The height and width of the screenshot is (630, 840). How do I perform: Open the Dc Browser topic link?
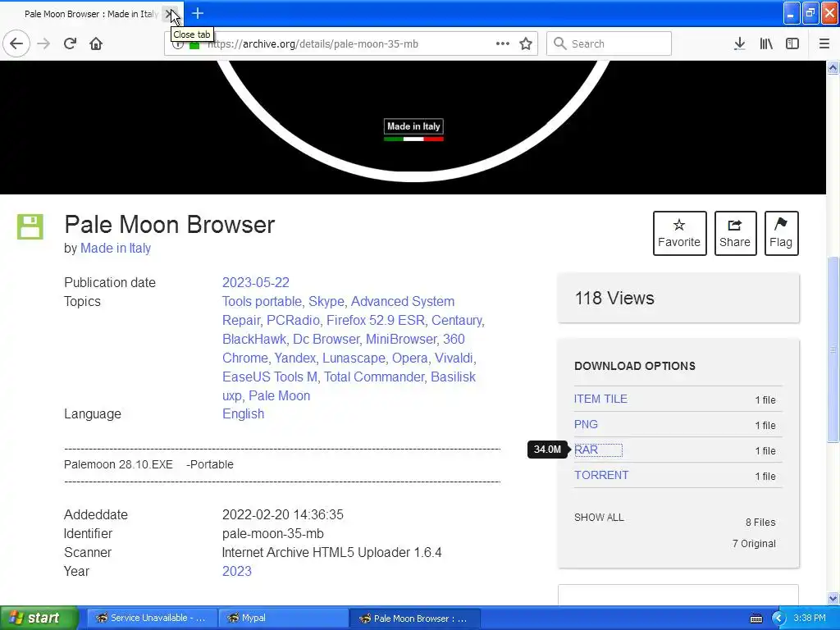tap(326, 339)
